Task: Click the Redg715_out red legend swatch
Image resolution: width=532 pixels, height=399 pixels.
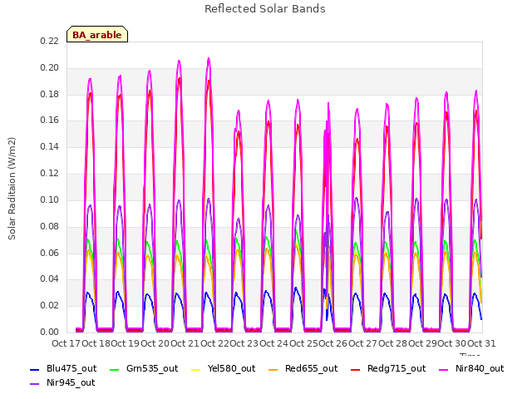Action: (x=355, y=370)
